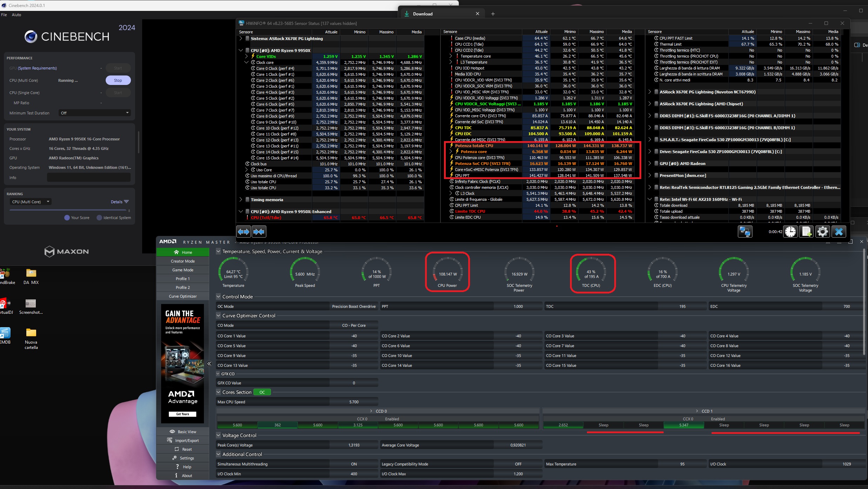Image resolution: width=868 pixels, height=489 pixels.
Task: Switch to Game Mode profile
Action: coord(183,270)
